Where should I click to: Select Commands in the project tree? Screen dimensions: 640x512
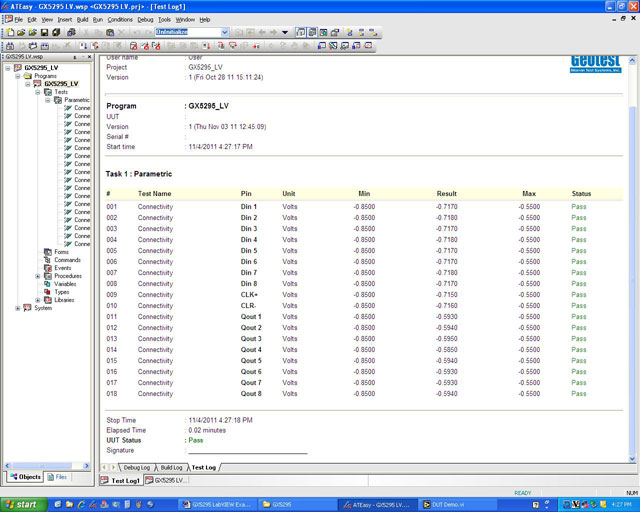tap(67, 260)
